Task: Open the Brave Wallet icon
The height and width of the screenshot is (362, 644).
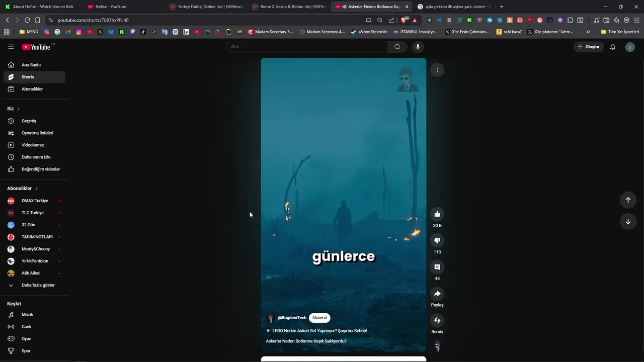Action: pos(606,20)
